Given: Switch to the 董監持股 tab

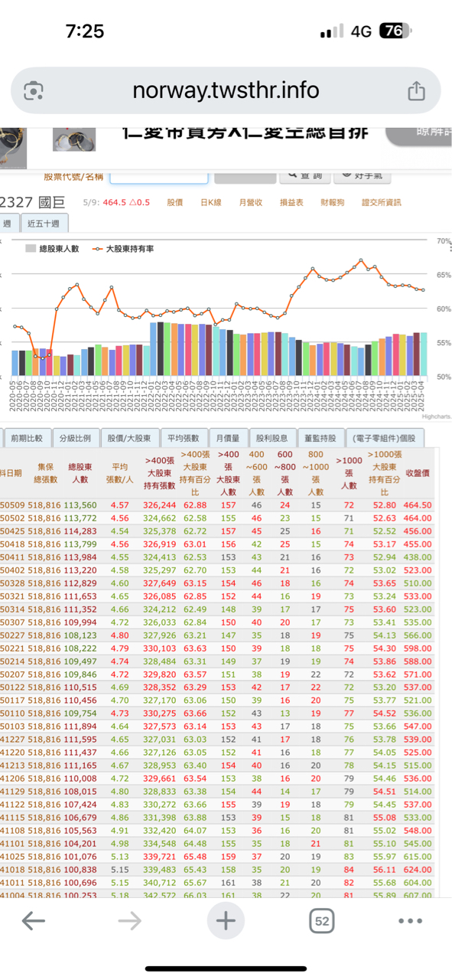Looking at the screenshot, I should coord(320,439).
